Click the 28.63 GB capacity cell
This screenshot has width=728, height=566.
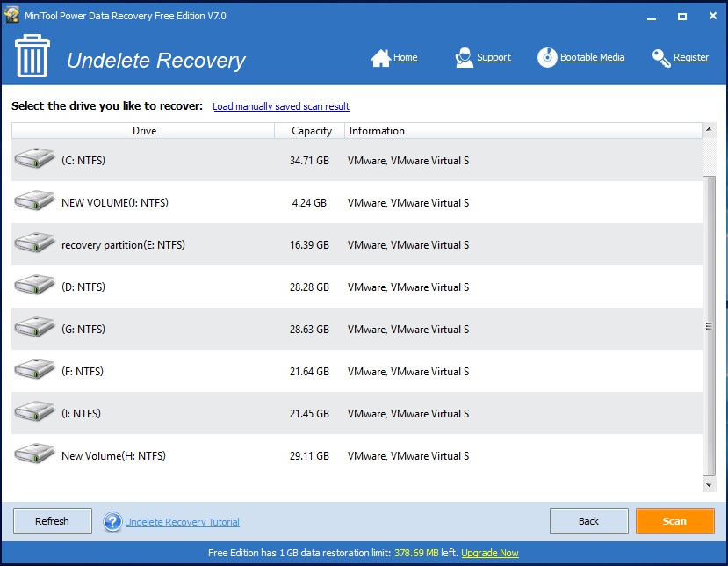point(309,330)
